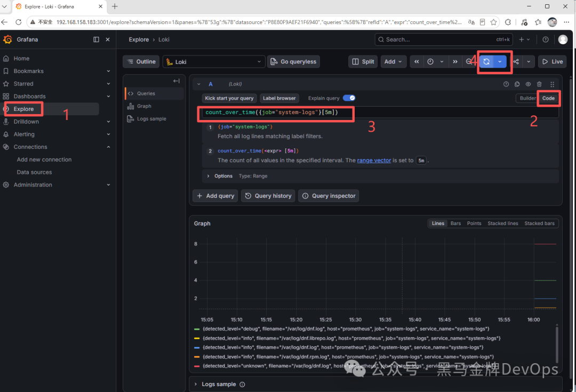The height and width of the screenshot is (392, 576).
Task: Click Kick start your query
Action: coord(229,98)
